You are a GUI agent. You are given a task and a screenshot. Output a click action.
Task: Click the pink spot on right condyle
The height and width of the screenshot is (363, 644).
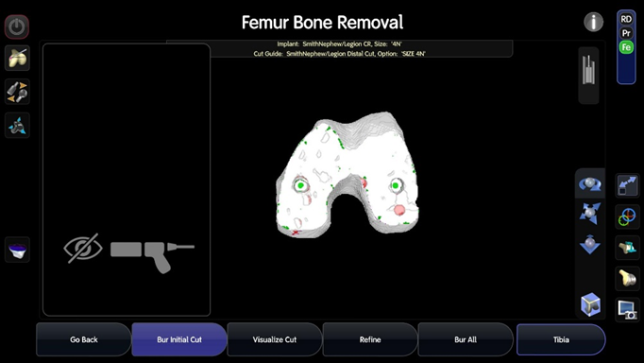(399, 210)
